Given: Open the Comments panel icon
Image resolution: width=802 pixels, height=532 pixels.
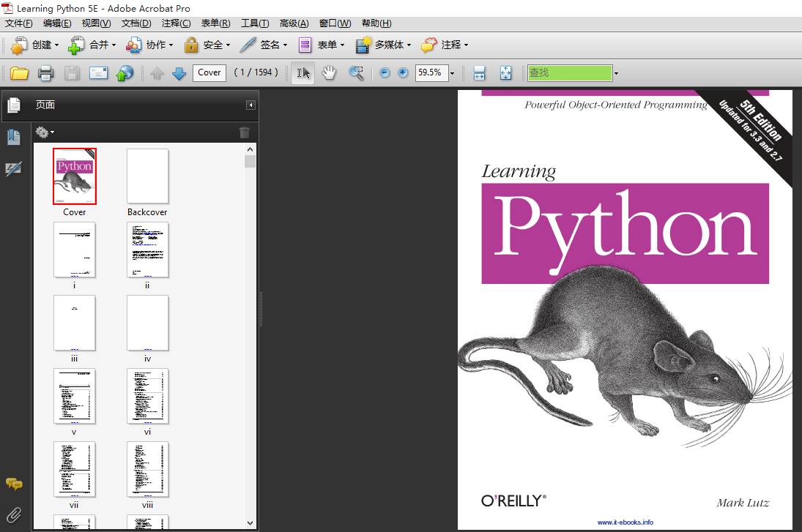Looking at the screenshot, I should (14, 484).
